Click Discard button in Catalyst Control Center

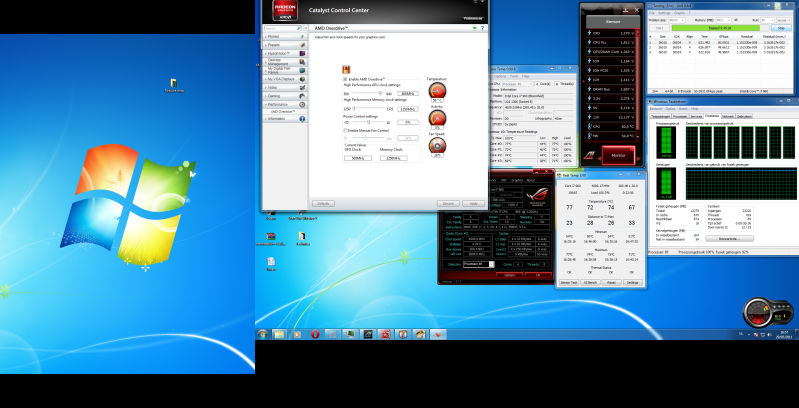pos(448,203)
